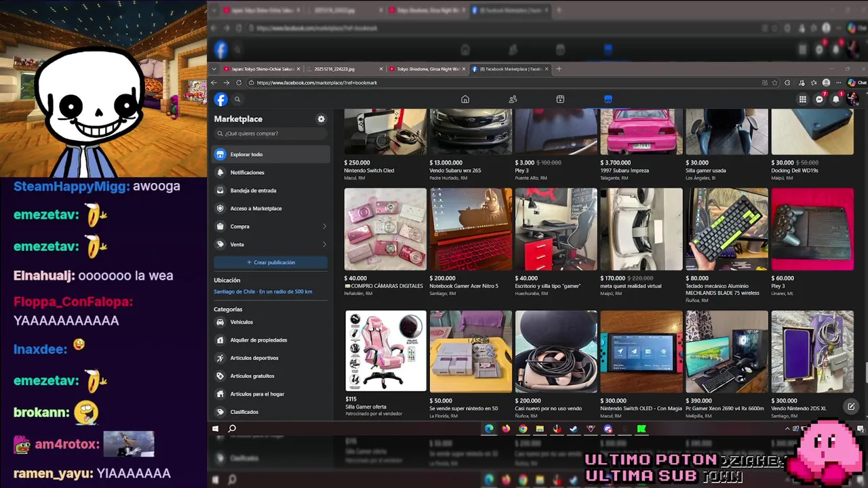Open Artículos gratuitos category
This screenshot has height=488, width=868.
[x=271, y=375]
